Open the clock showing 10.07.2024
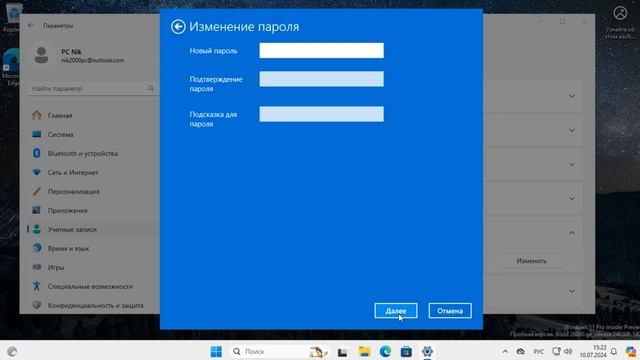640x360 pixels. (593, 351)
